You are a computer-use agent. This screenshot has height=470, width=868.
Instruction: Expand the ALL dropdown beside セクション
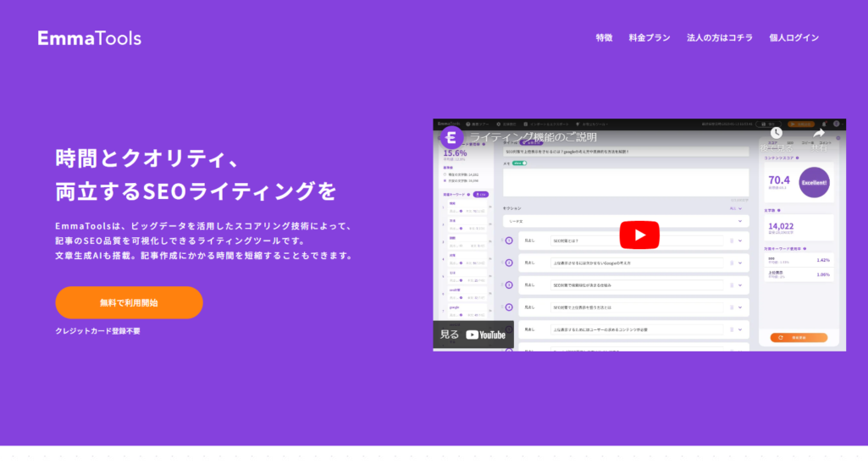(x=737, y=207)
